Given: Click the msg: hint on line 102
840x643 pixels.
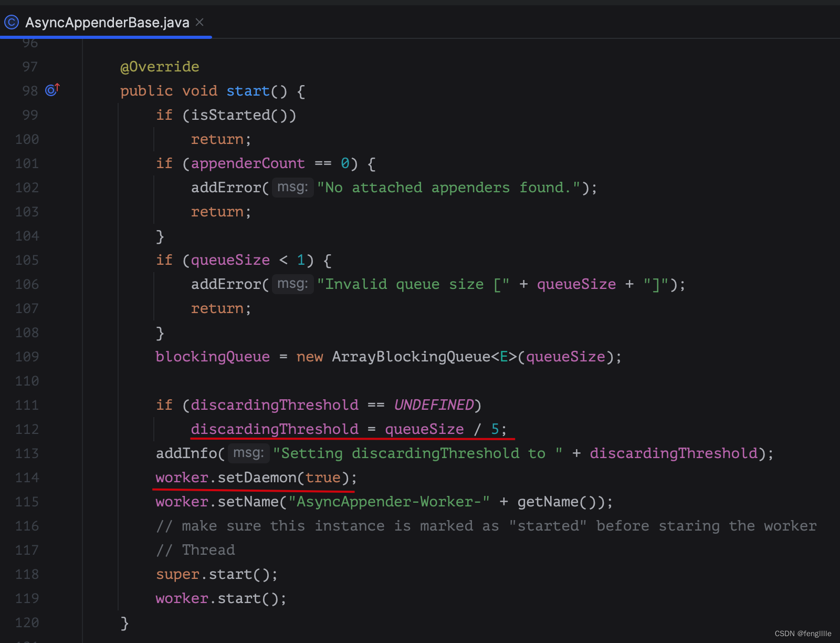Looking at the screenshot, I should pyautogui.click(x=292, y=187).
